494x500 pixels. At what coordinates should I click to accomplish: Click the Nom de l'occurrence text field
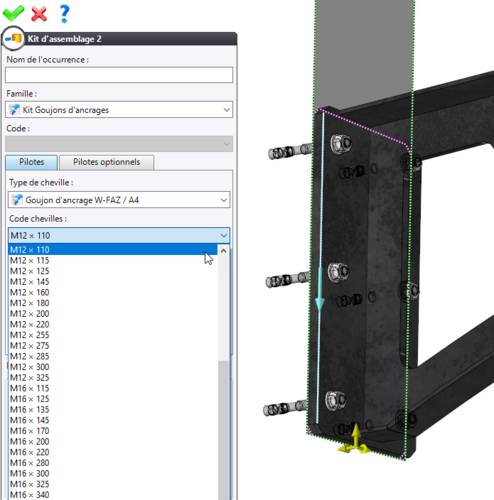[x=119, y=75]
